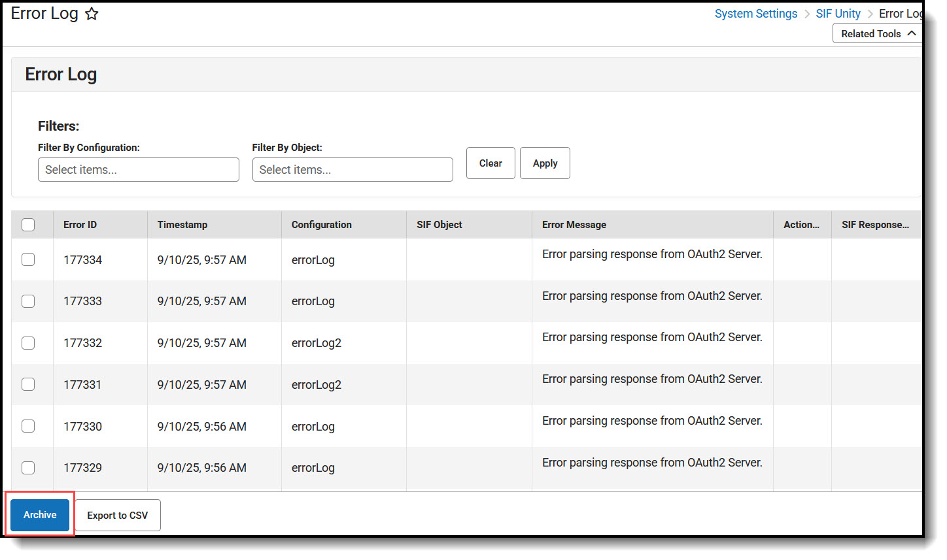Toggle the select-all header checkbox

tap(28, 225)
